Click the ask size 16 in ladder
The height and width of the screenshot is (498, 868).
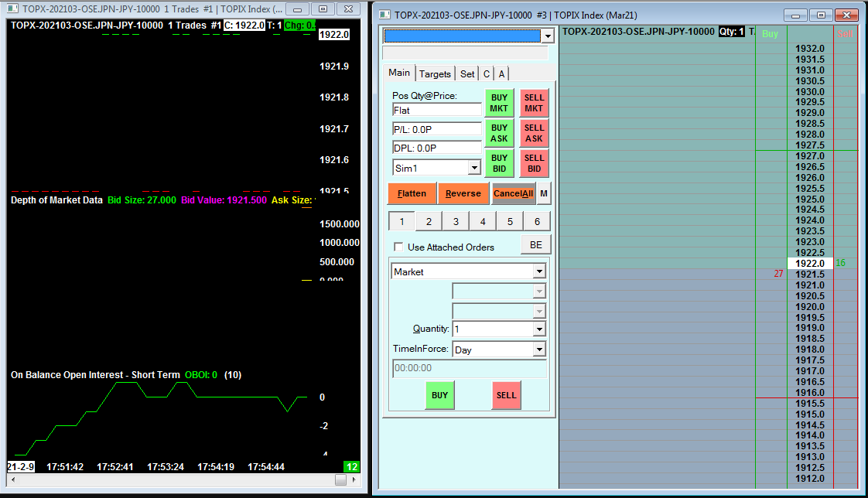(x=840, y=263)
